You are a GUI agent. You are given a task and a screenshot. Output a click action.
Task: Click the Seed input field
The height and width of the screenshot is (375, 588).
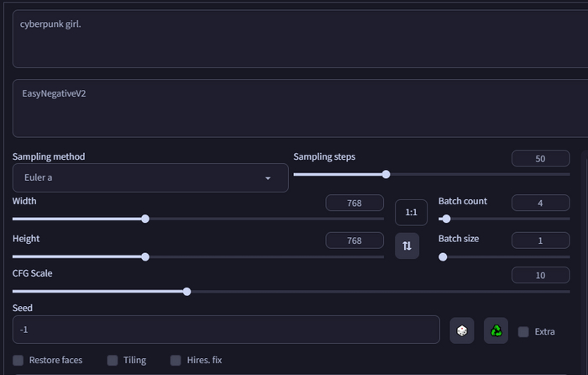click(226, 330)
